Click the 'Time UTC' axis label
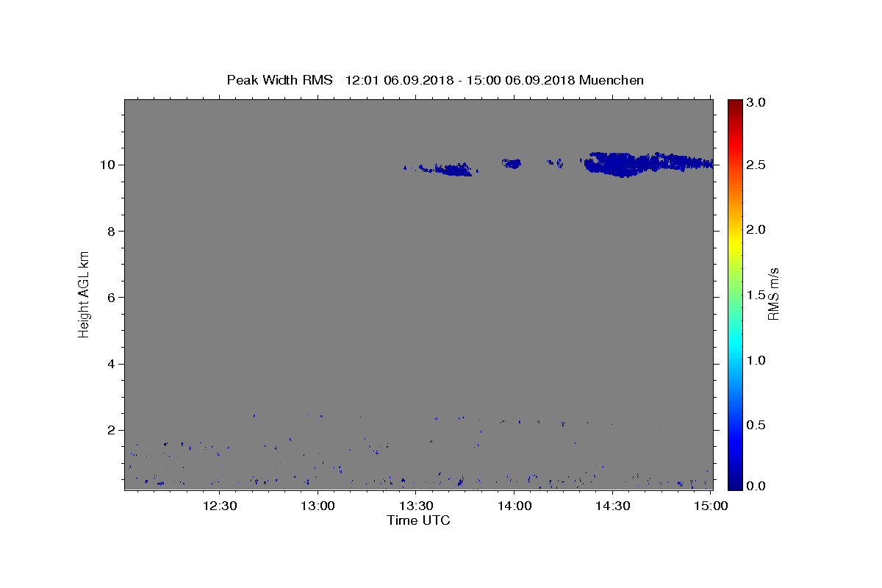Image resolution: width=882 pixels, height=588 pixels. 418,520
